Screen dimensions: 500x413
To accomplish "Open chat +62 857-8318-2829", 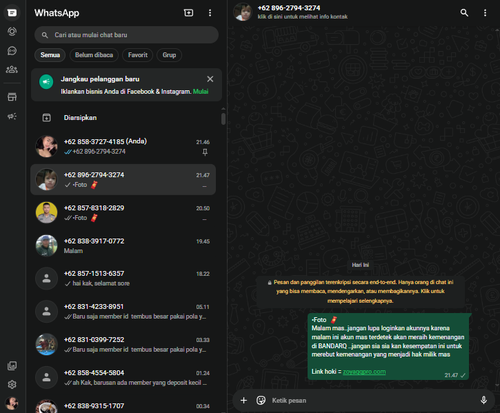I will 123,213.
